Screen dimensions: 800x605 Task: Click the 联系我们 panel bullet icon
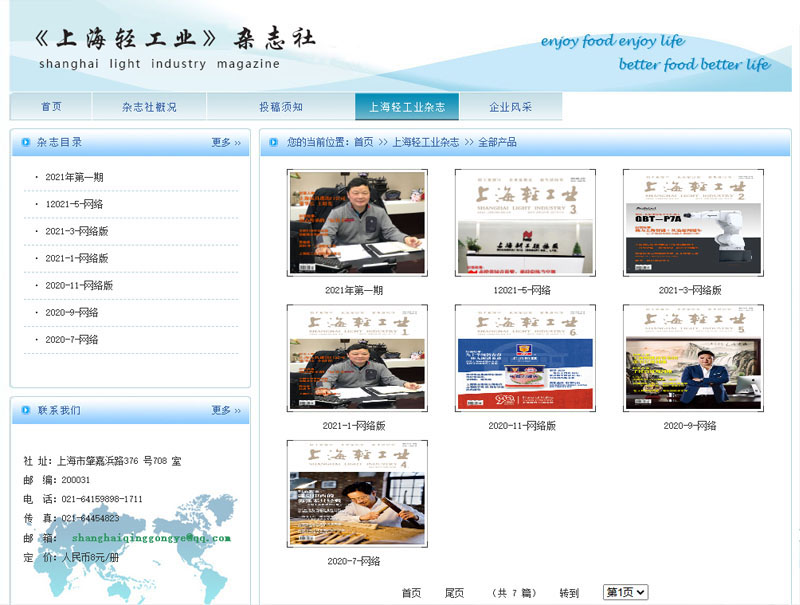(26, 410)
